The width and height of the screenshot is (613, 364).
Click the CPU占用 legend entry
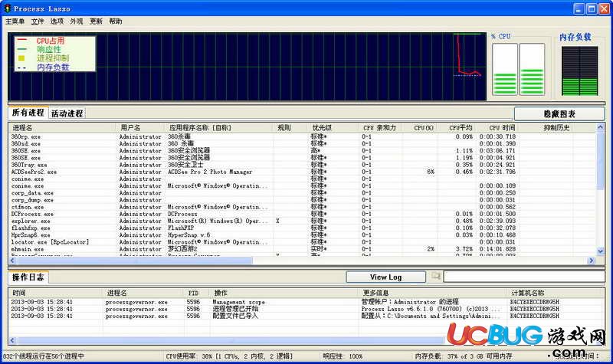coord(50,41)
